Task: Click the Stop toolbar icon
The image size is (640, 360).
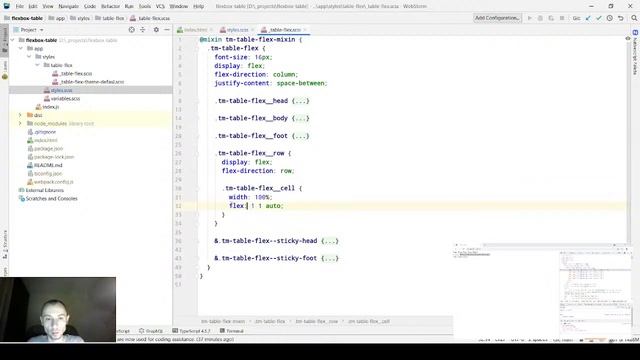Action: (562, 18)
